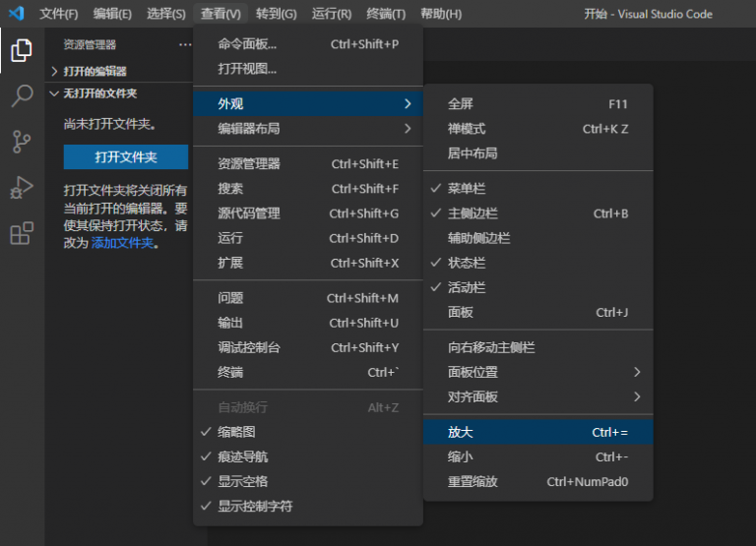The image size is (756, 546).
Task: Expand the 对齐面板 submenu
Action: click(538, 396)
